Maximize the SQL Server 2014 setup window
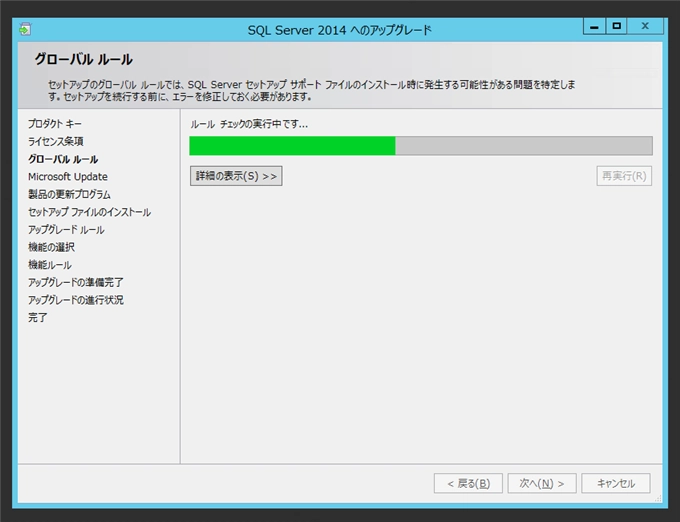Screen dimensions: 680x522 [x=616, y=26]
